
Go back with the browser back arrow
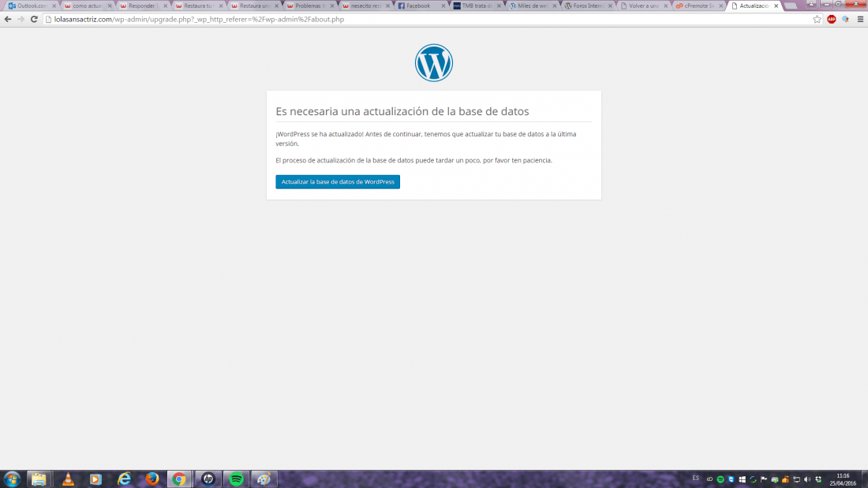pyautogui.click(x=8, y=20)
